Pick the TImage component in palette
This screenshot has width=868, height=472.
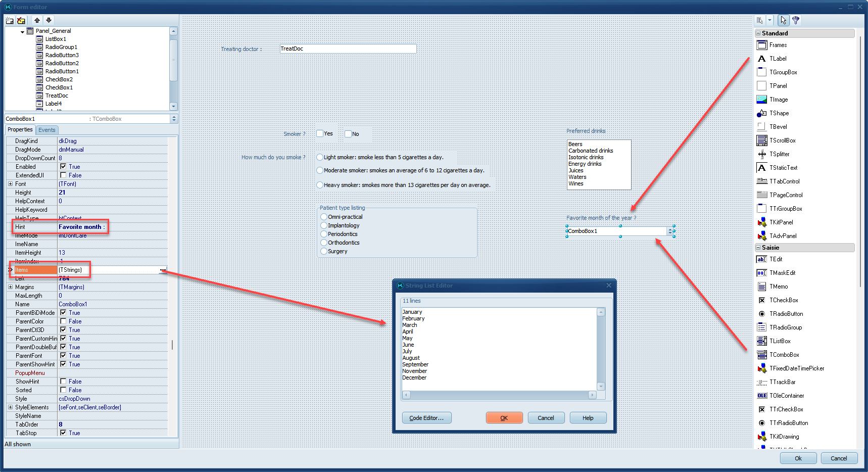coord(762,100)
